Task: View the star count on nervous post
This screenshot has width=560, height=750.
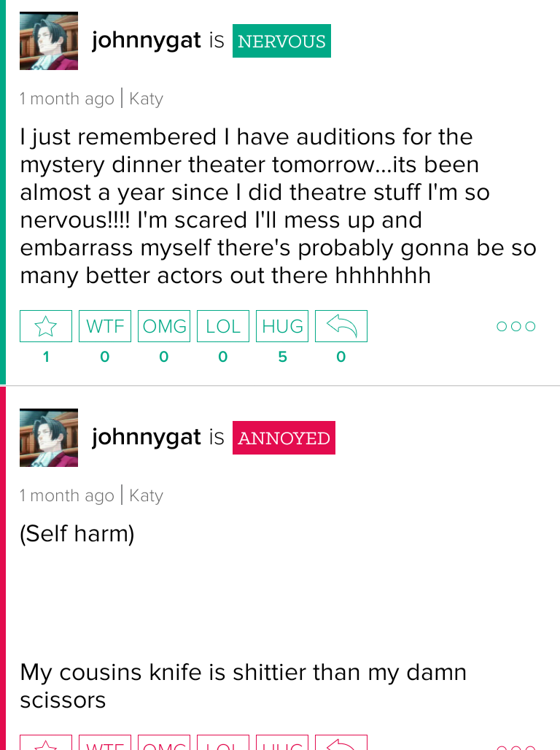Action: coord(46,357)
